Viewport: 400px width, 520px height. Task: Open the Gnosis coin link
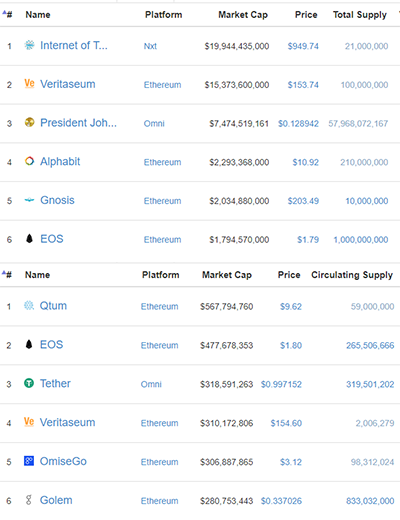pyautogui.click(x=57, y=200)
